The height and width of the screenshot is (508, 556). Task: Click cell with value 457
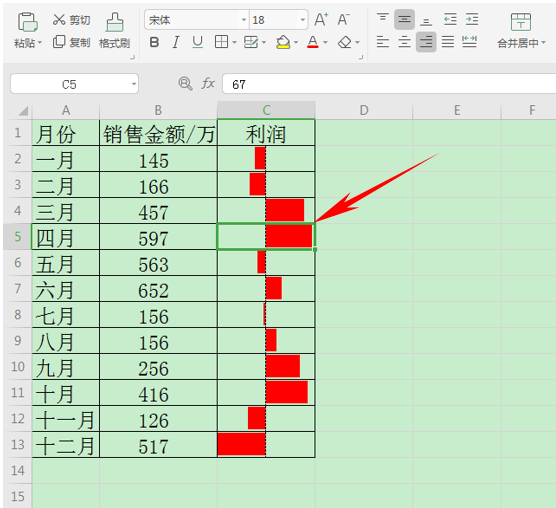click(159, 211)
